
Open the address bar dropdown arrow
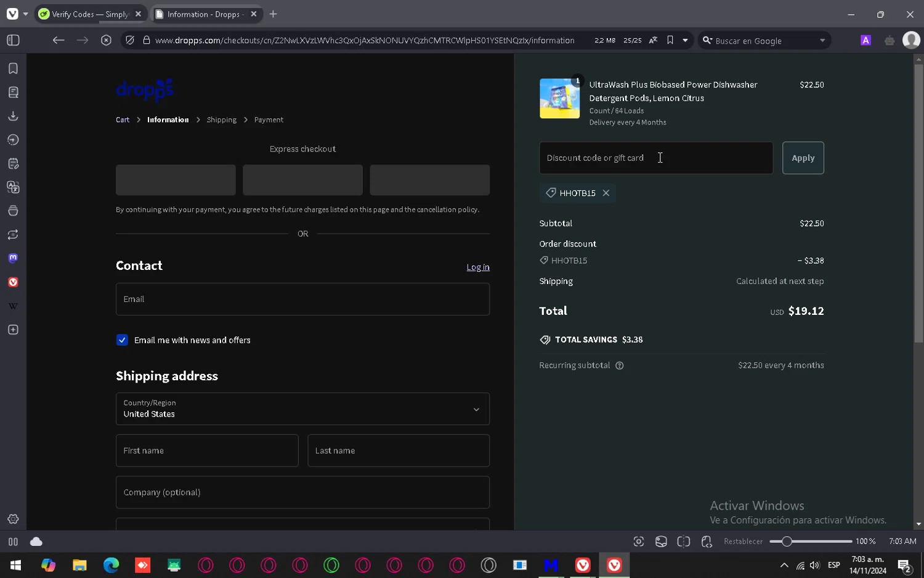[685, 40]
